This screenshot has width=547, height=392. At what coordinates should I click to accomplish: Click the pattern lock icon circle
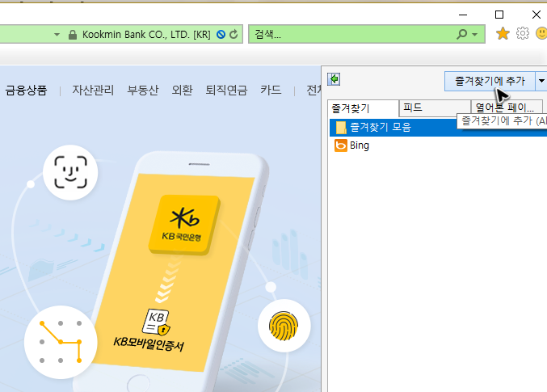point(61,342)
